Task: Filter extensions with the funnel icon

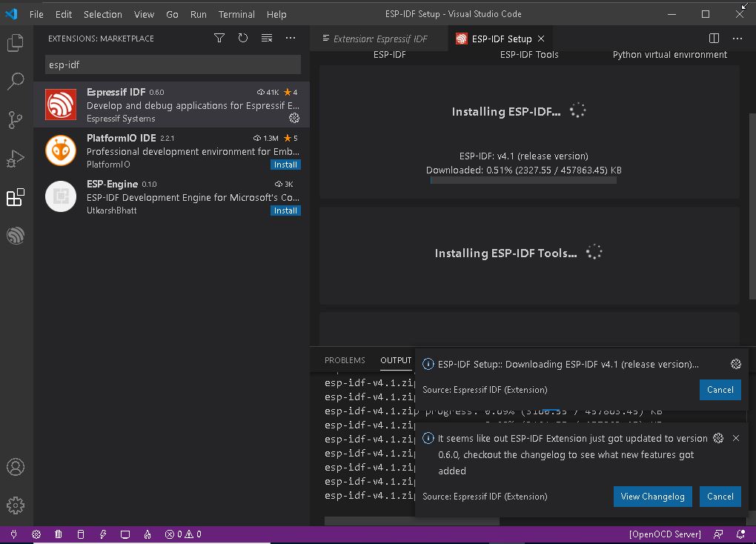Action: pos(219,38)
